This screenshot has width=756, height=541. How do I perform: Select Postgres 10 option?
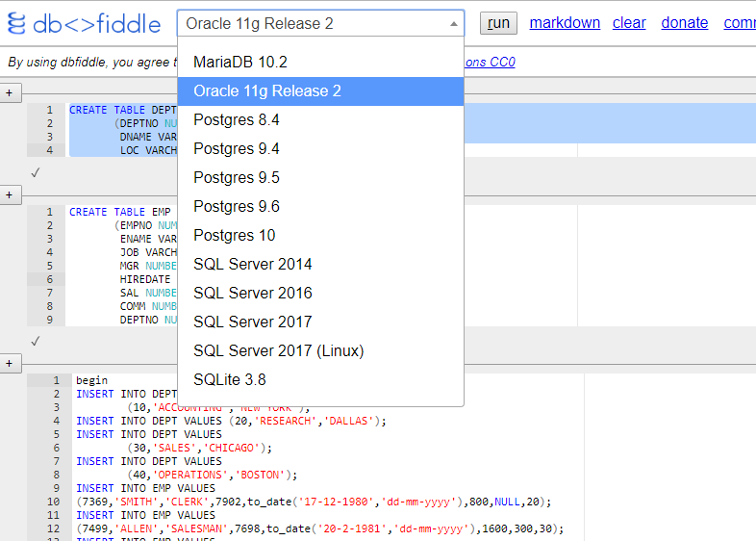click(x=320, y=236)
